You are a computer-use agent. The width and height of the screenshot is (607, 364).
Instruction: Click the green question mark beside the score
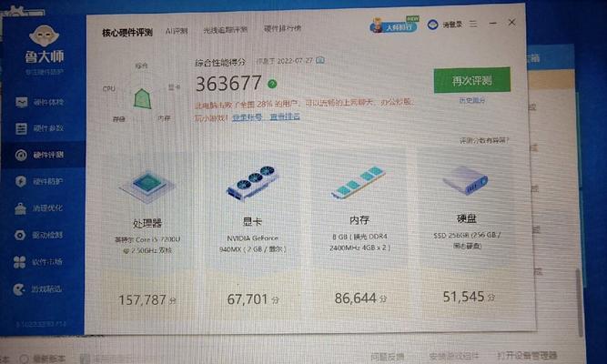click(272, 84)
